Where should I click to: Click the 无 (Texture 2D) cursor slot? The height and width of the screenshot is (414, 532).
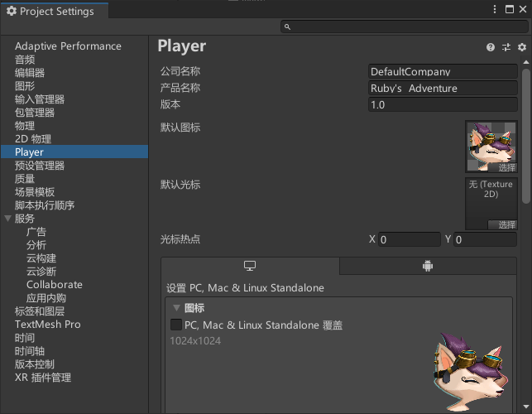[491, 203]
